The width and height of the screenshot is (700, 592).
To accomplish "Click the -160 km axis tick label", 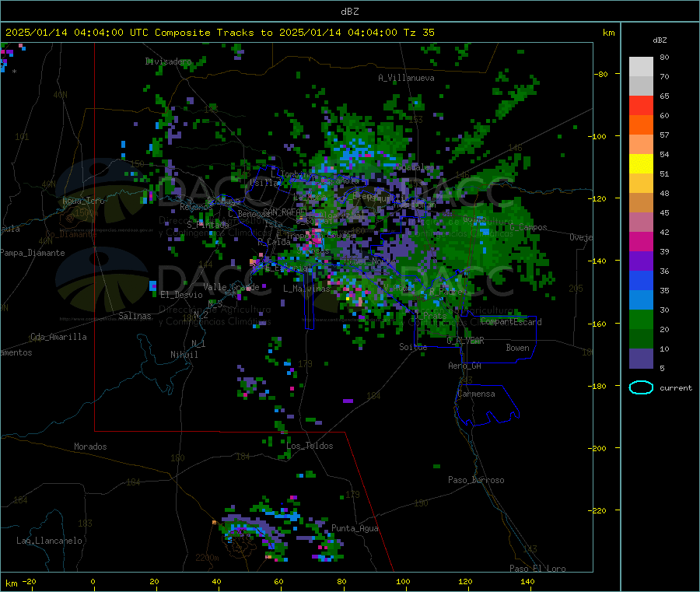I will pos(599,324).
